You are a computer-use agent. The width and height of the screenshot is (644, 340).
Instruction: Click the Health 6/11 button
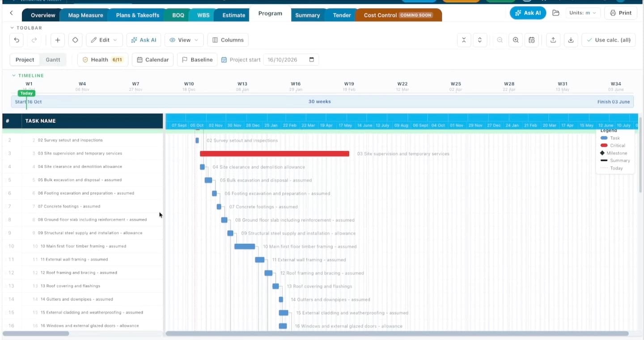(x=102, y=59)
